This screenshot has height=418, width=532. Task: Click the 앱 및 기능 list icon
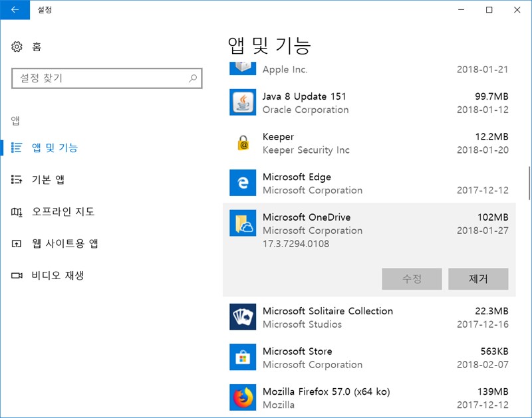[17, 148]
